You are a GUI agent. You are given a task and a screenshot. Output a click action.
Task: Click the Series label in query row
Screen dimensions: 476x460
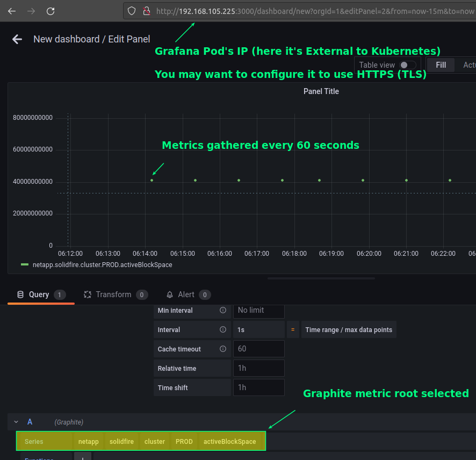34,442
